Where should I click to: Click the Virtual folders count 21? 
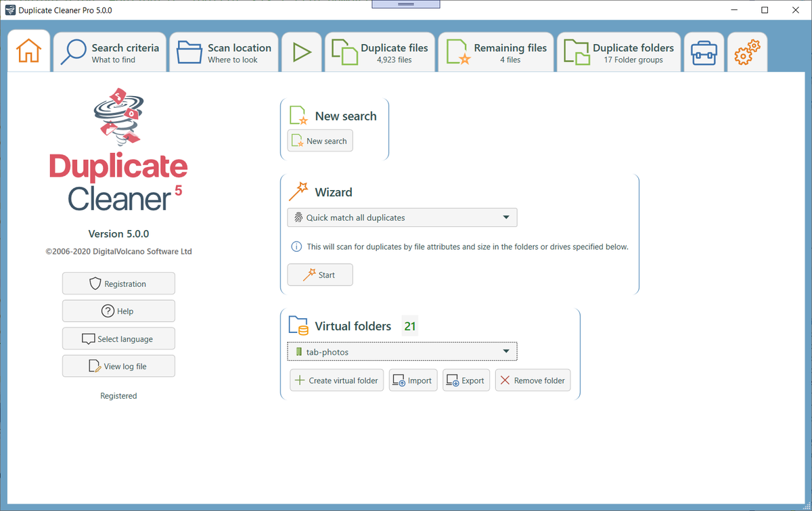[x=410, y=326]
